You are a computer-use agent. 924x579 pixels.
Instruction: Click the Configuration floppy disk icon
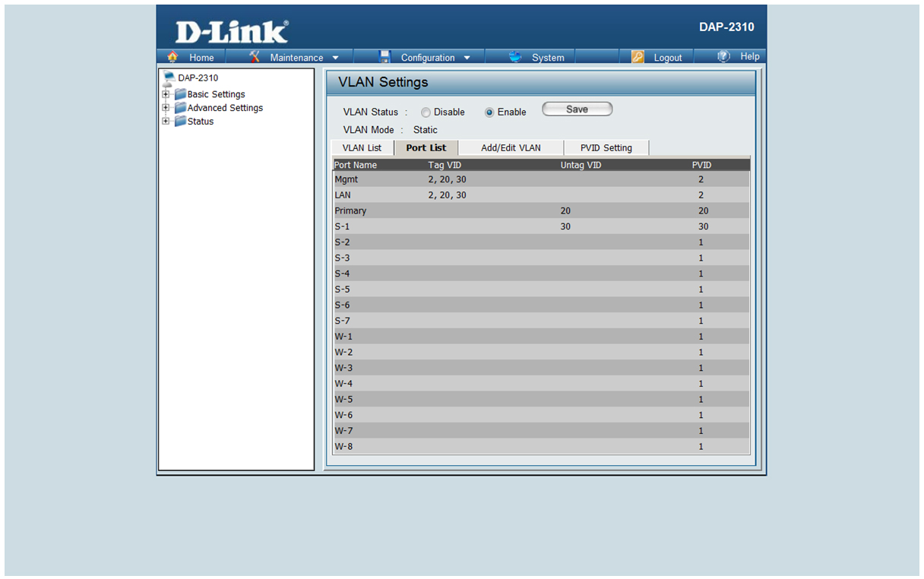[384, 57]
